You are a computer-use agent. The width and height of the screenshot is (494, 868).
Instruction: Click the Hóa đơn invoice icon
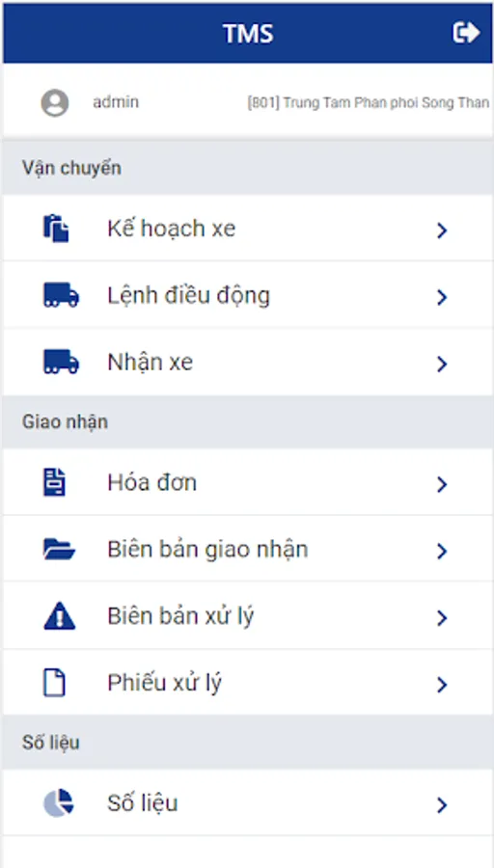(54, 482)
